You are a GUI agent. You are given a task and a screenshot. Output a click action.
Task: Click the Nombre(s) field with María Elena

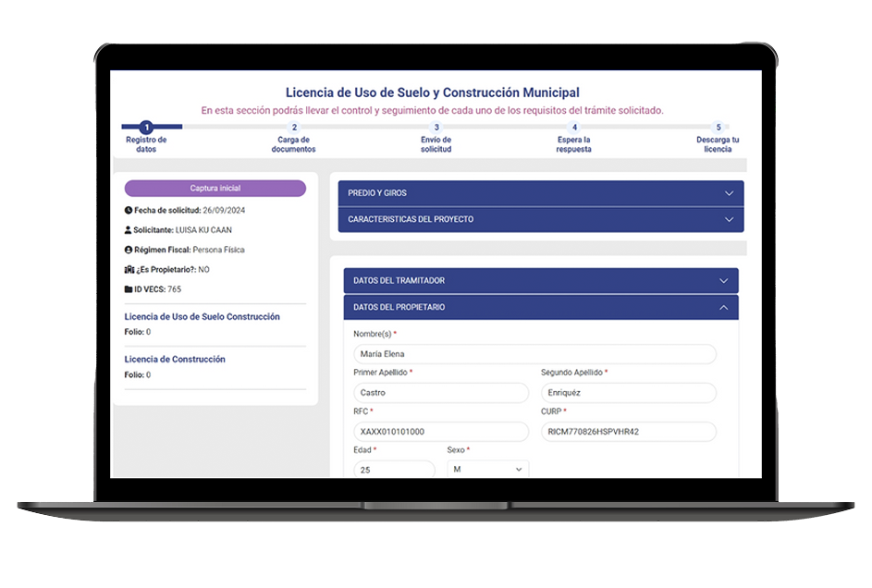point(534,354)
